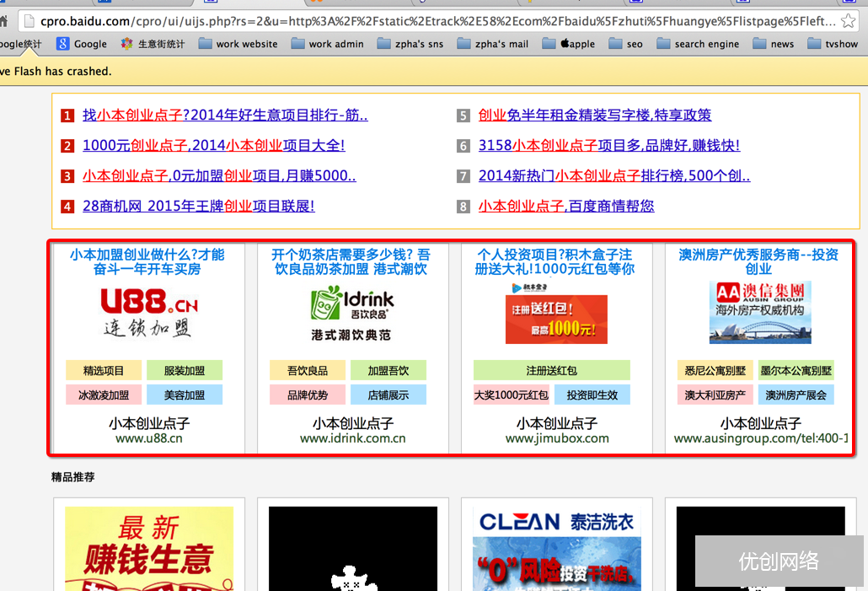Click the 个人投资项目 积木盒子 ad headline

[555, 262]
